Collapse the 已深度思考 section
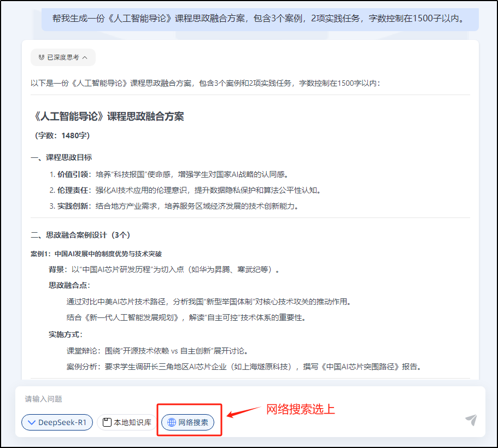This screenshot has height=448, width=498. tap(63, 57)
